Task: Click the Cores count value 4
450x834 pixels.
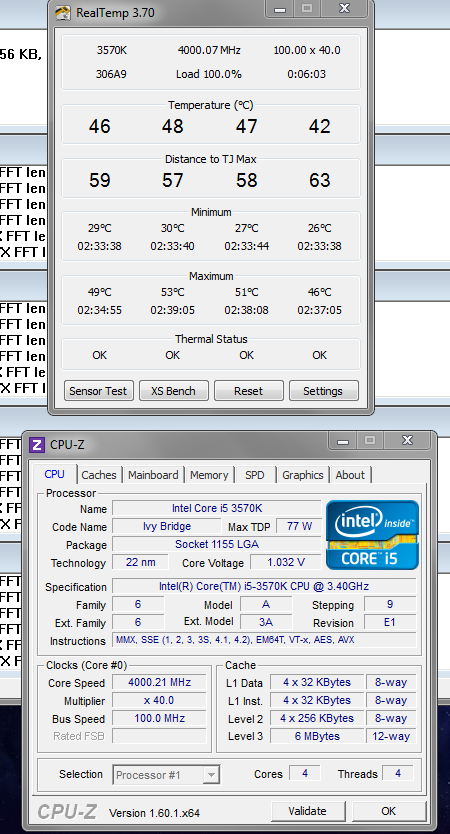Action: click(305, 773)
